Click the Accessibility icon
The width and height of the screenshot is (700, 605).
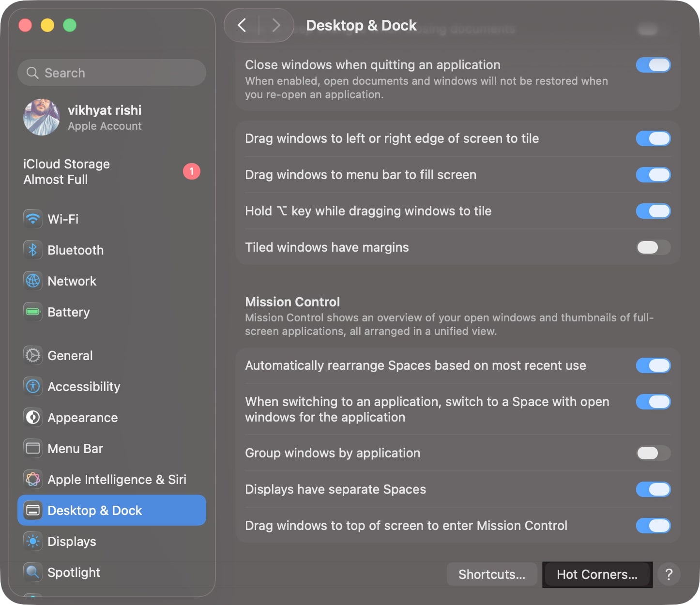point(32,386)
